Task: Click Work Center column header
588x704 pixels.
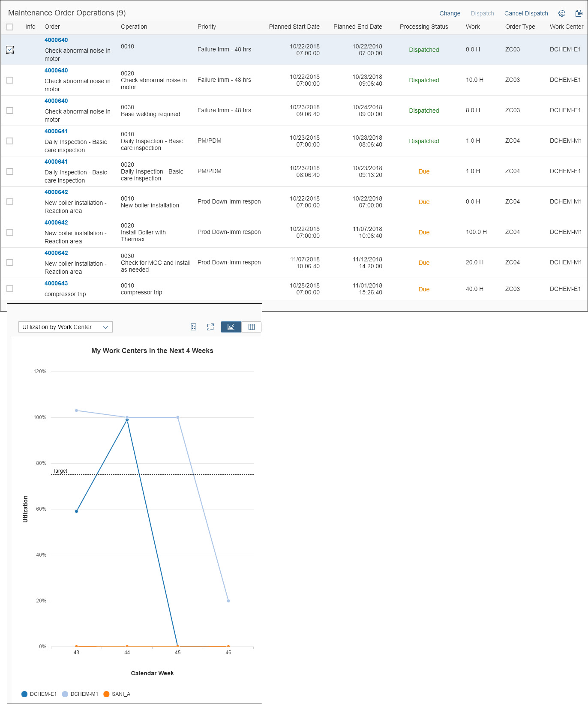Action: (566, 27)
